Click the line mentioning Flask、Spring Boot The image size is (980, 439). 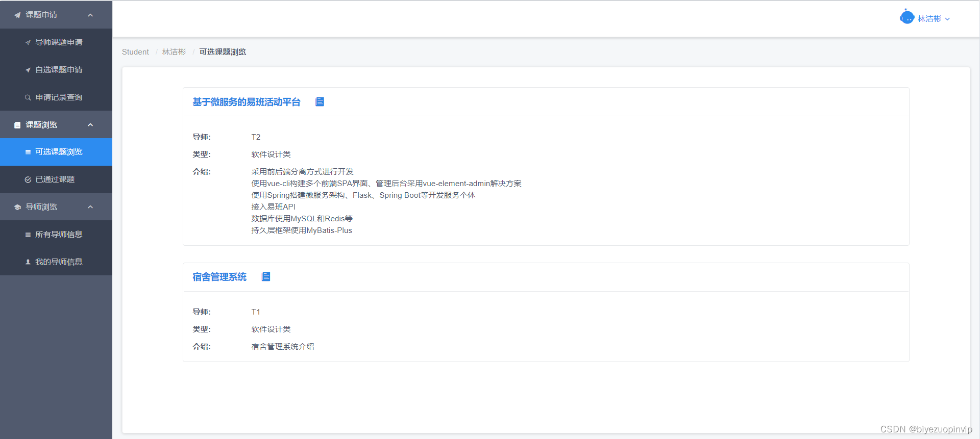point(363,195)
